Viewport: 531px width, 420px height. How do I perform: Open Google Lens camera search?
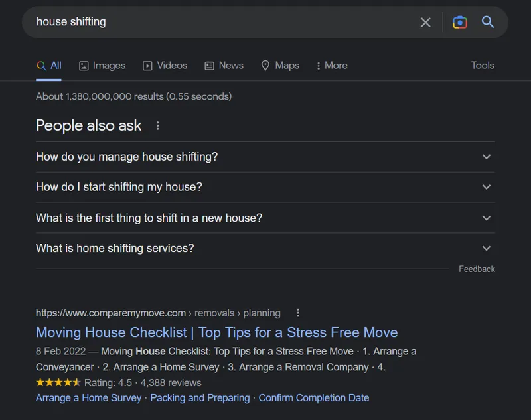pos(459,22)
